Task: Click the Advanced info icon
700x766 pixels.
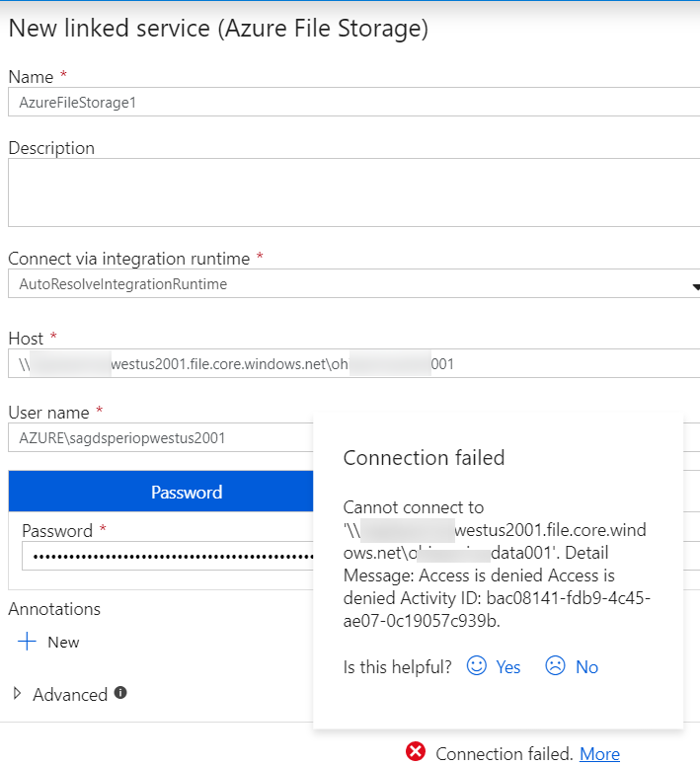Action: pos(120,692)
